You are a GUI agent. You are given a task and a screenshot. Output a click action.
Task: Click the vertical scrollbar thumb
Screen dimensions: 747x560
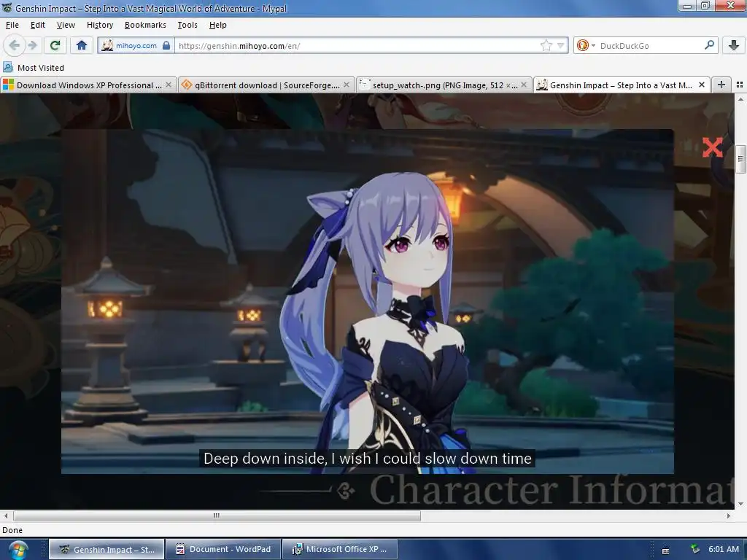740,160
